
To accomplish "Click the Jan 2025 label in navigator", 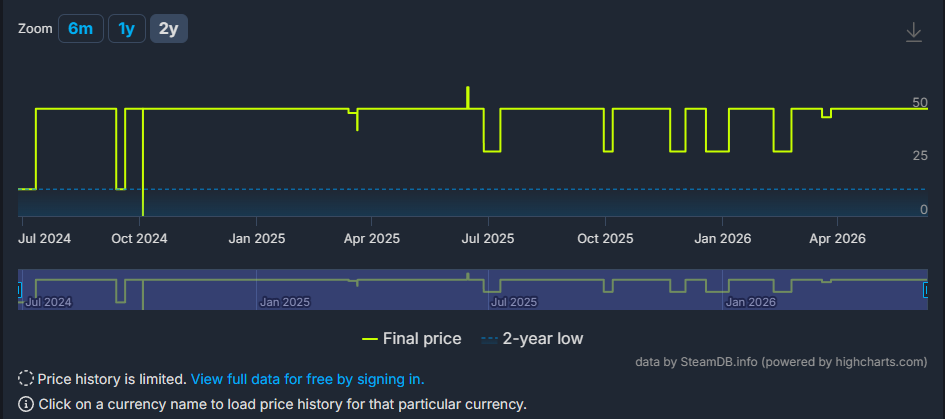I will 284,302.
